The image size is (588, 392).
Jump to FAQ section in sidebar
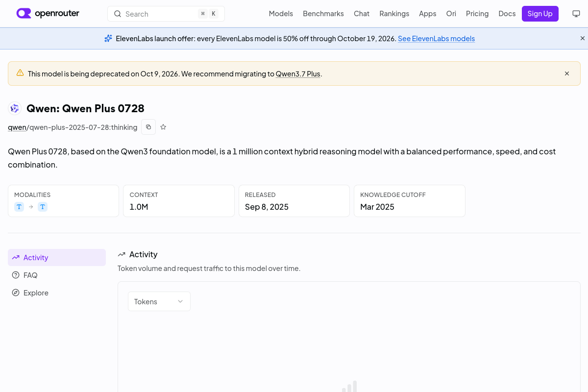pos(57,275)
